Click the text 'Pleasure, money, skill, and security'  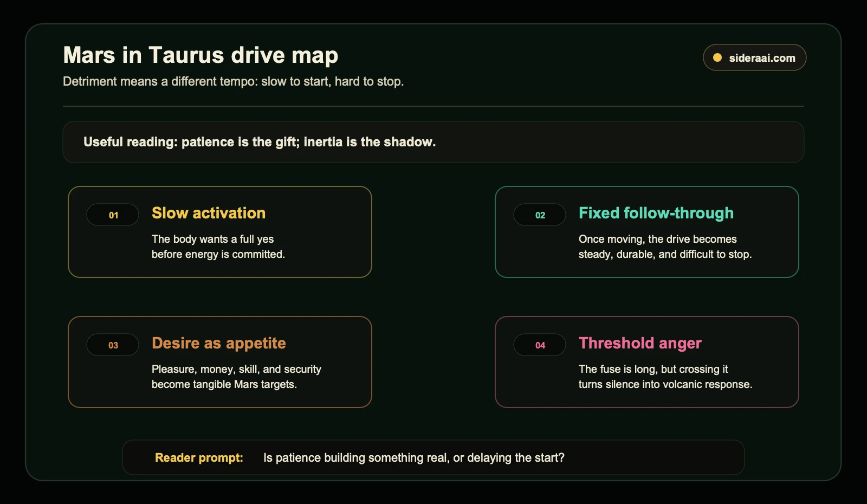pos(236,369)
